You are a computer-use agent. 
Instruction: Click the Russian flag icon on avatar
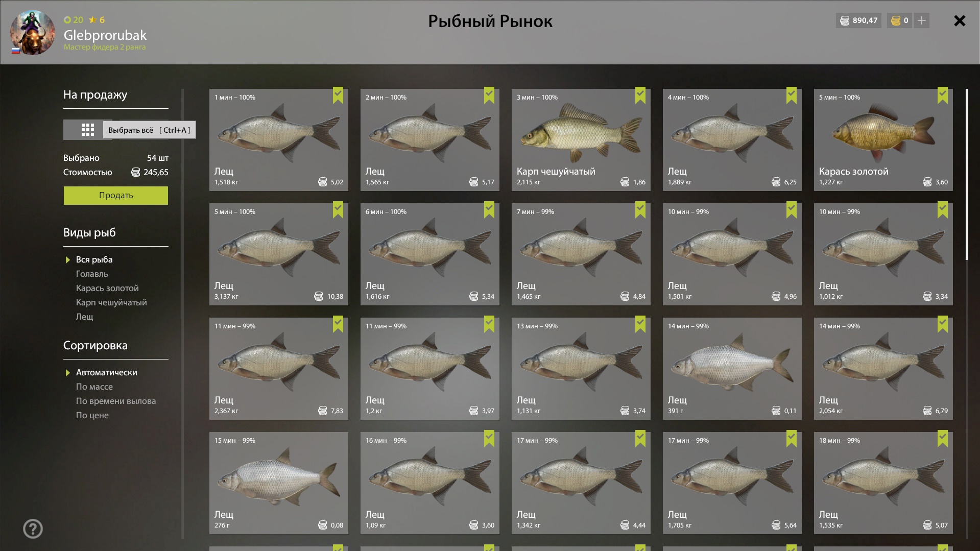coord(16,51)
